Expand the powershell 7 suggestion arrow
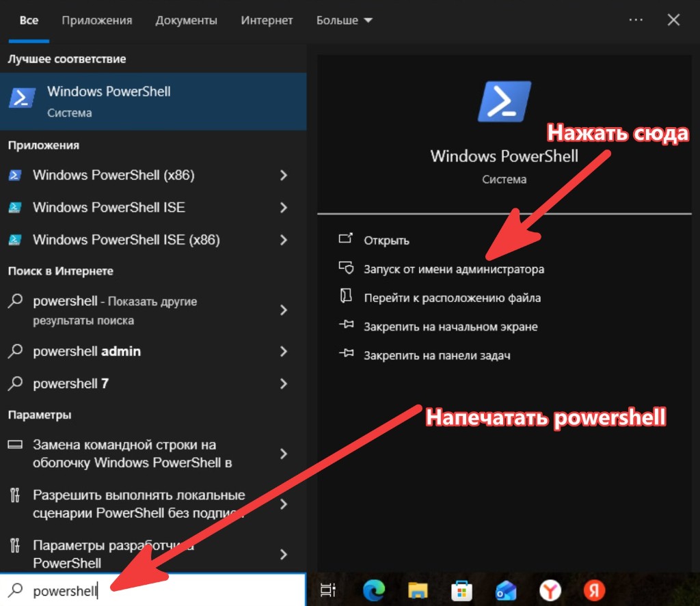Screen dimensions: 700x606 (x=284, y=384)
